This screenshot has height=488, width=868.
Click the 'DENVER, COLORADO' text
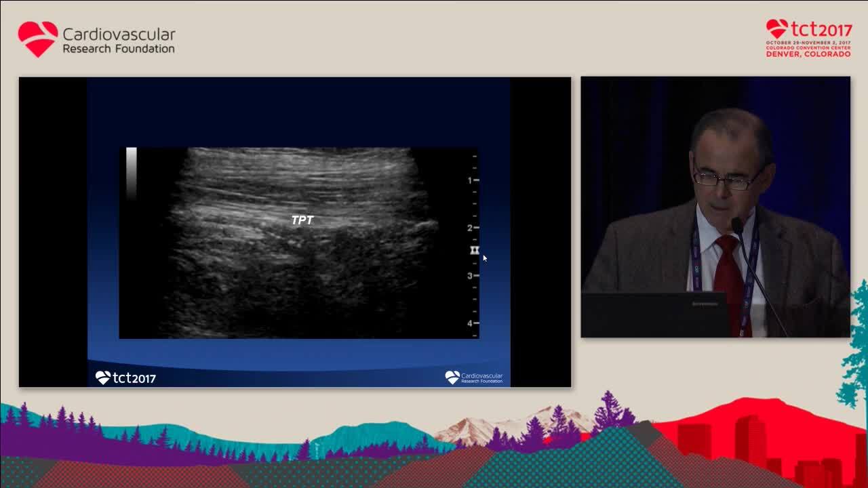tap(808, 54)
